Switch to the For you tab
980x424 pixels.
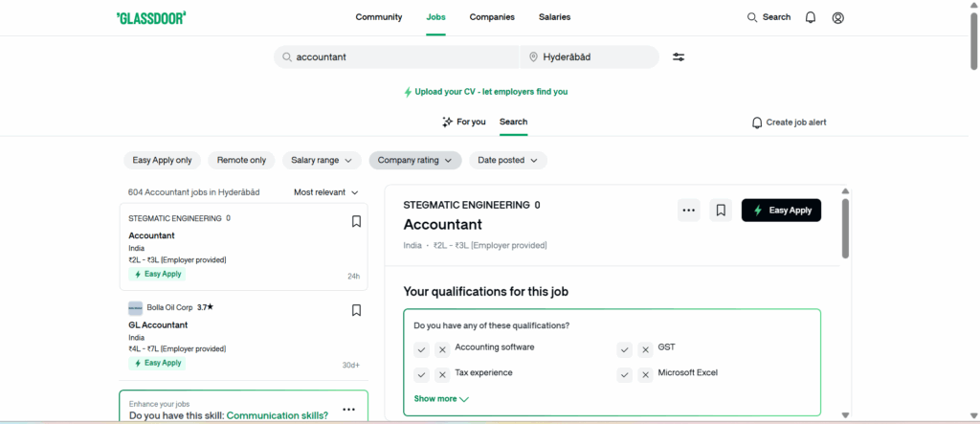(464, 122)
